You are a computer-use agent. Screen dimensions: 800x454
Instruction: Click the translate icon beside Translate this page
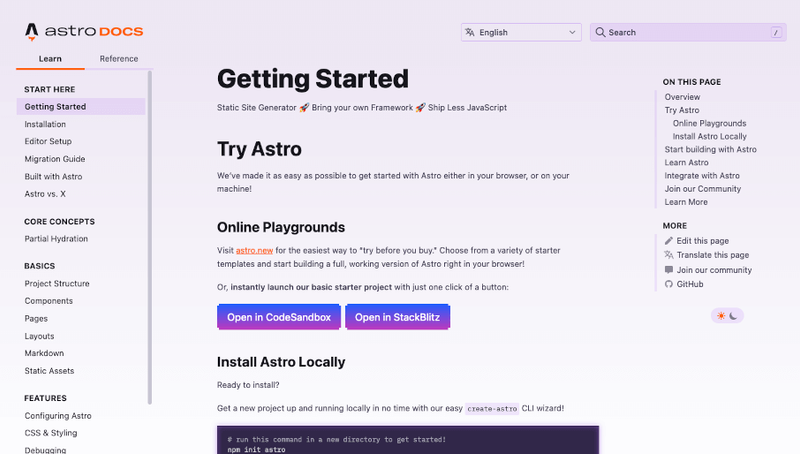[x=669, y=255]
